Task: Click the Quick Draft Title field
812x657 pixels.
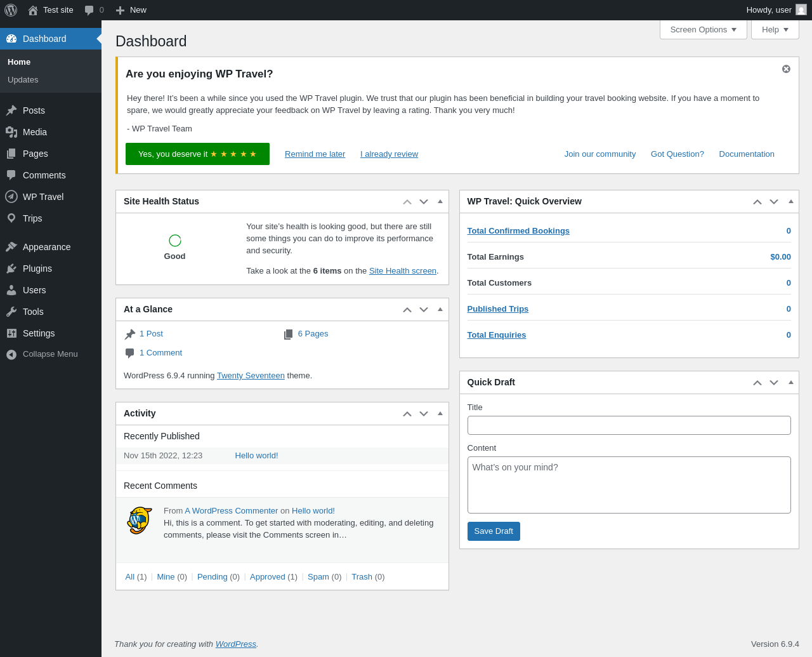Action: click(x=629, y=425)
